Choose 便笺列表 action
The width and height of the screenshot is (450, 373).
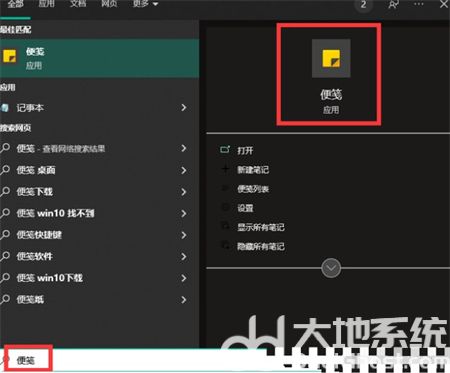[253, 189]
